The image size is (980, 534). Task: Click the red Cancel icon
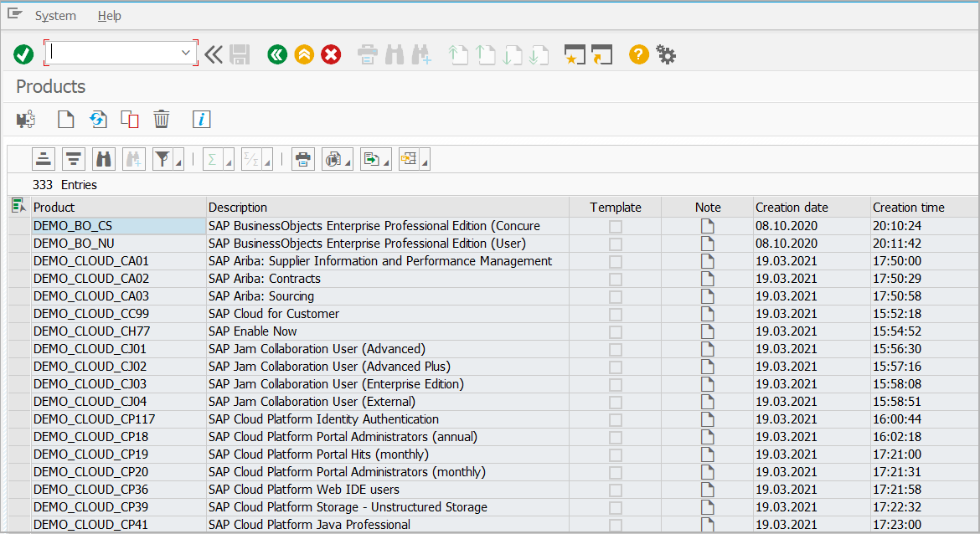pos(331,54)
